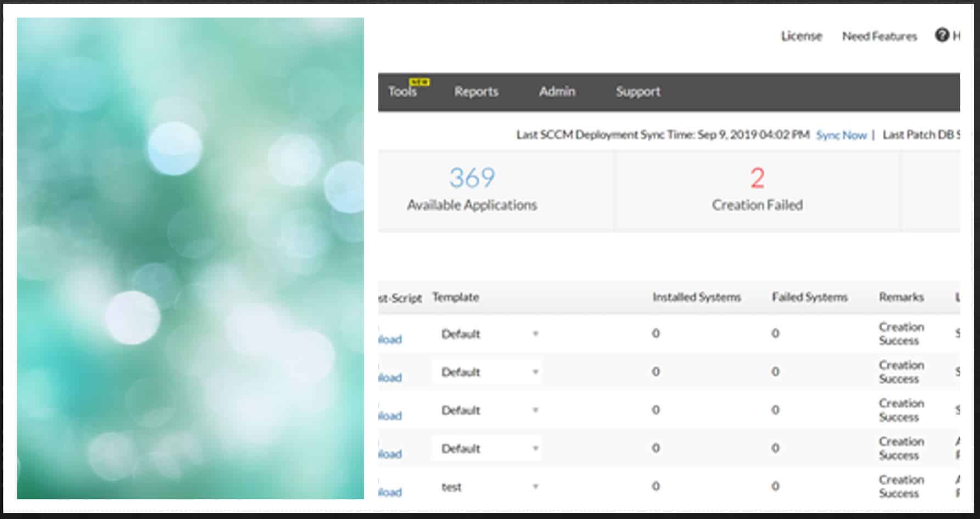The width and height of the screenshot is (980, 519).
Task: Sort by the Template column header
Action: 455,297
